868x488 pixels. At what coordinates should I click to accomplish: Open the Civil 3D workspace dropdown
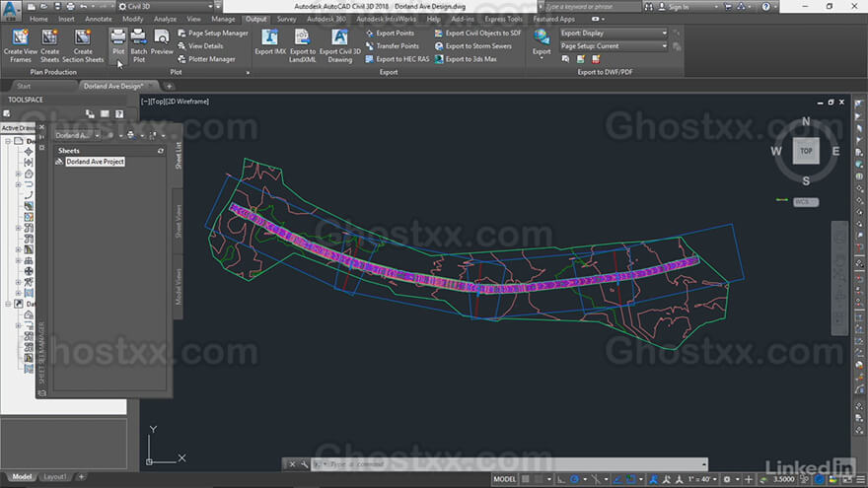(x=166, y=7)
